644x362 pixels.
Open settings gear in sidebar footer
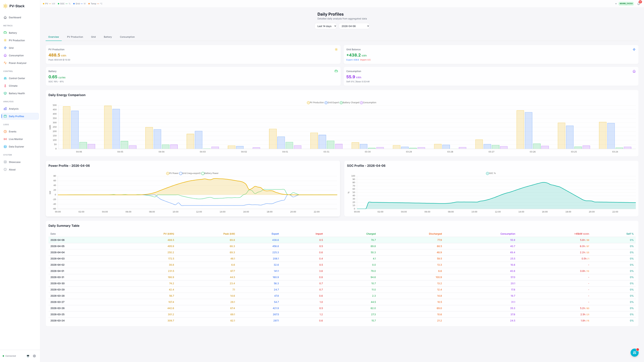[x=34, y=356]
